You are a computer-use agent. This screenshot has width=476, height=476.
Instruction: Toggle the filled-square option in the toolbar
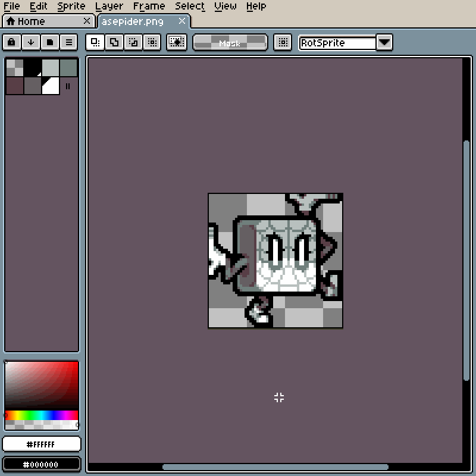pos(50,42)
